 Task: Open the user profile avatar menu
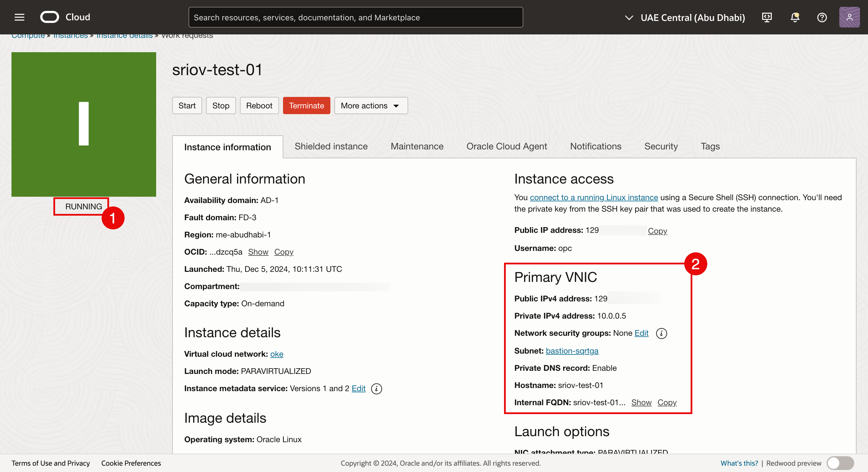coord(849,17)
